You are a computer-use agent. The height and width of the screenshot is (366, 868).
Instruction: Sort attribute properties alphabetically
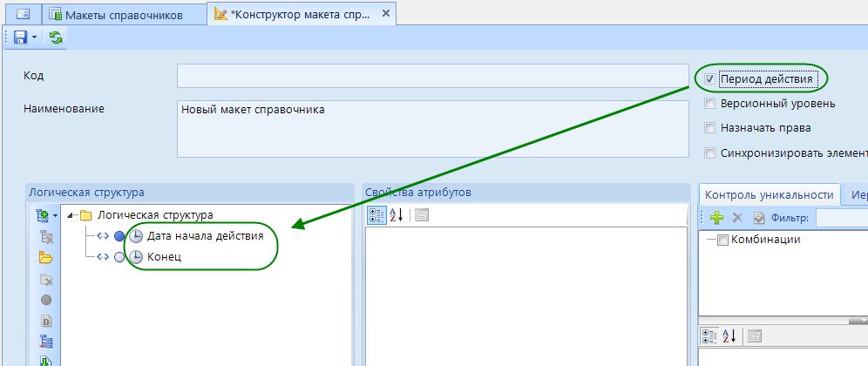[395, 215]
